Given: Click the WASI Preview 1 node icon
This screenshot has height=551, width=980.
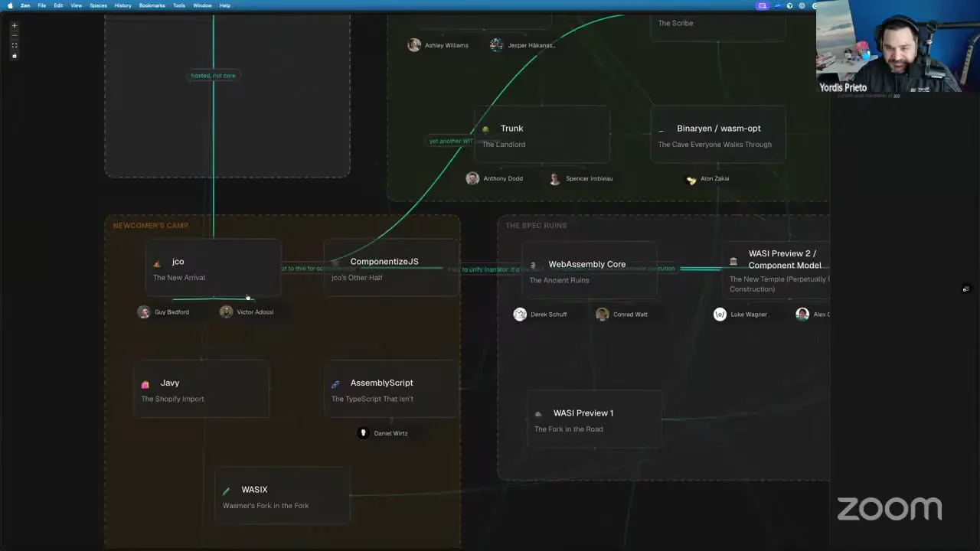Looking at the screenshot, I should click(x=538, y=415).
